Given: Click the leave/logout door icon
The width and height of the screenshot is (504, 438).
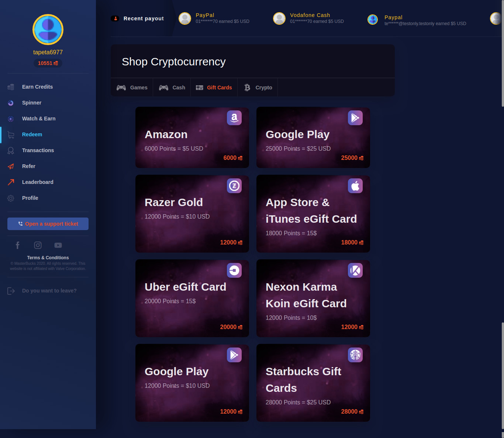Looking at the screenshot, I should (x=11, y=291).
